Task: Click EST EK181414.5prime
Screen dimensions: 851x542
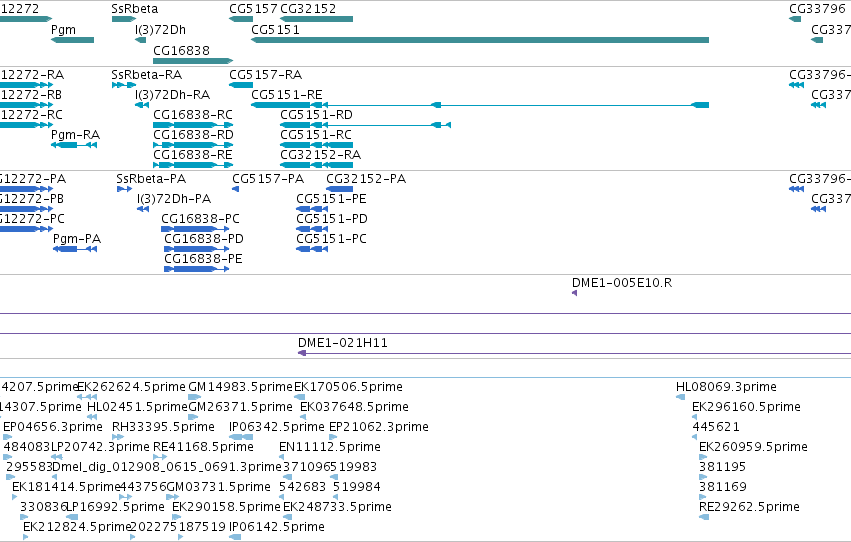Action: pyautogui.click(x=66, y=487)
